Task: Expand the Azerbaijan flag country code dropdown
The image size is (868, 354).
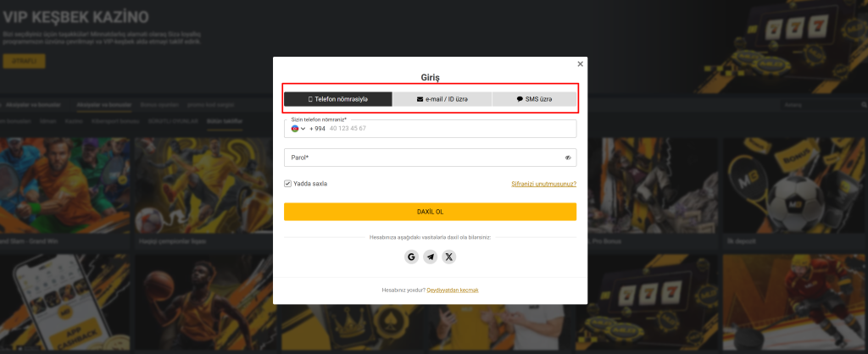Action: point(298,129)
